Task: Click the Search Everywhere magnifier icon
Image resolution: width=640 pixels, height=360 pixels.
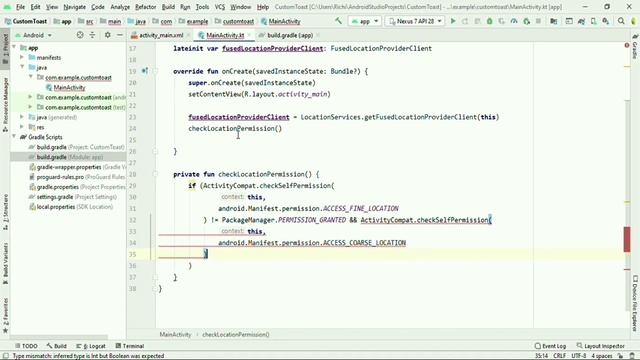Action: (621, 21)
